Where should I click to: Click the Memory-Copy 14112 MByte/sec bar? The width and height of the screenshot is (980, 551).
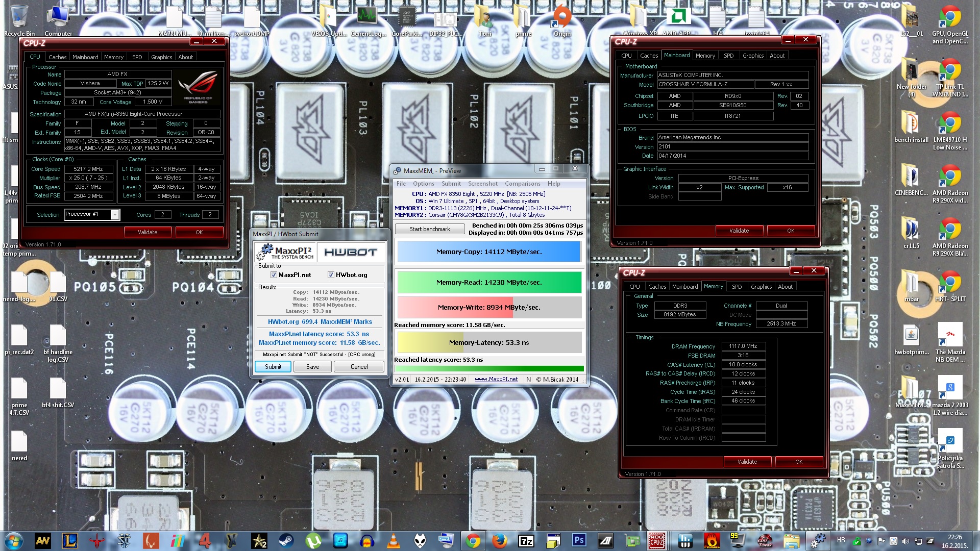pos(489,252)
